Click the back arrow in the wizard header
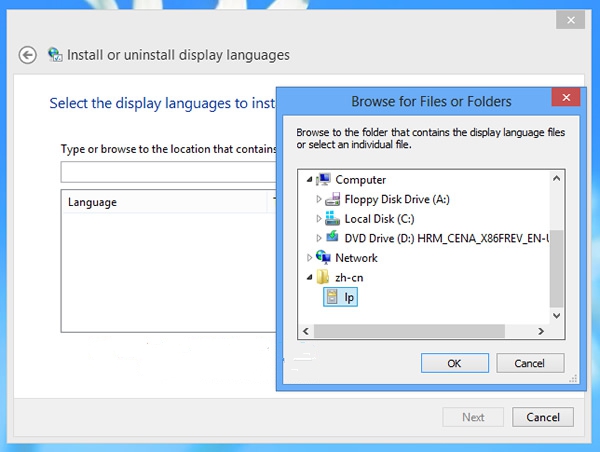This screenshot has width=600, height=452. pyautogui.click(x=28, y=55)
